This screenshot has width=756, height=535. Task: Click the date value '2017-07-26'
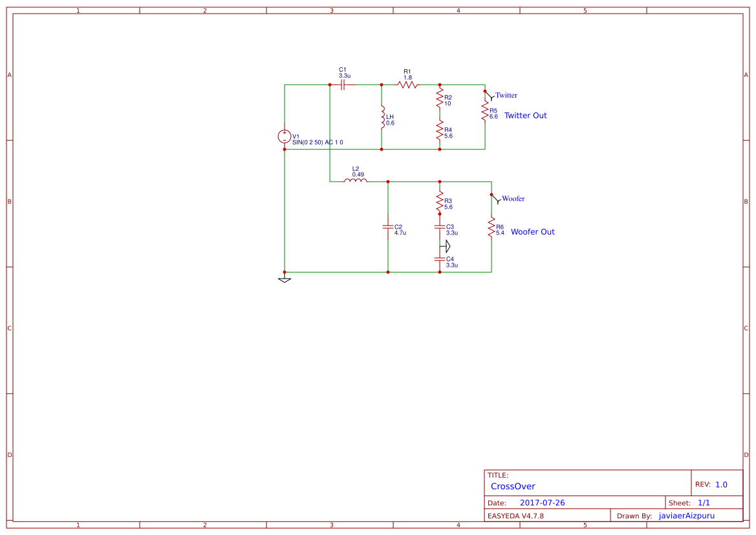point(543,503)
